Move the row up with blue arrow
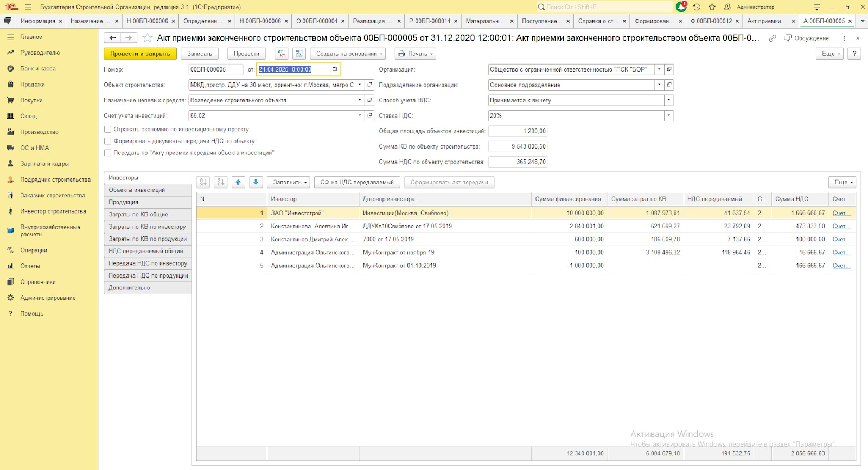The width and height of the screenshot is (868, 470). [x=238, y=182]
